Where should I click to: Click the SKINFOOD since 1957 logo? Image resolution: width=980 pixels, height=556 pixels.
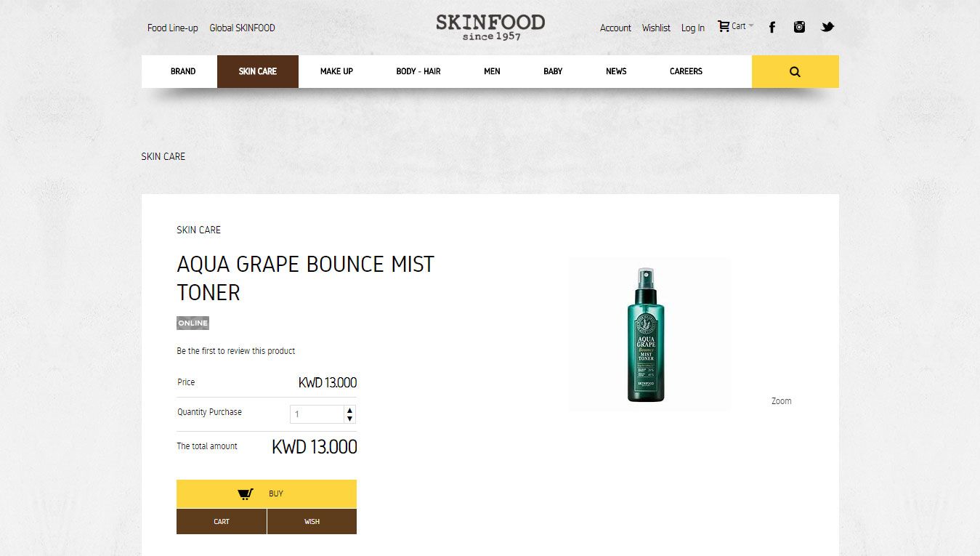tap(490, 27)
